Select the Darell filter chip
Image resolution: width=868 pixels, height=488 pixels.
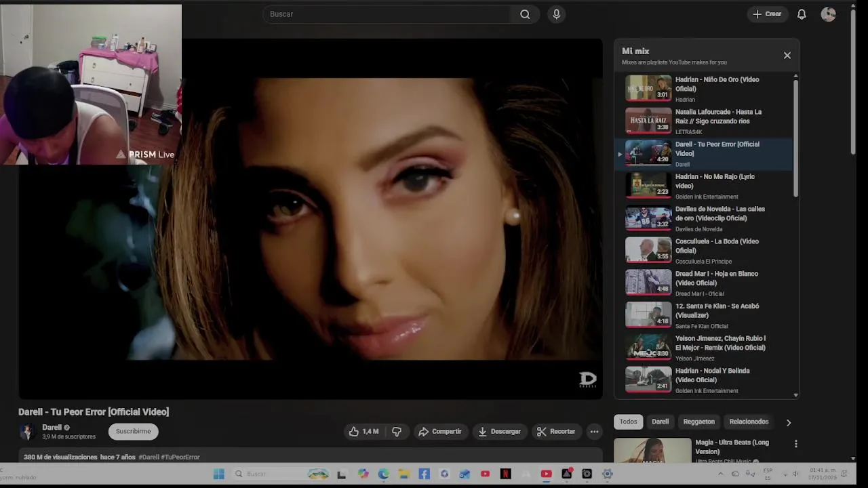(660, 422)
